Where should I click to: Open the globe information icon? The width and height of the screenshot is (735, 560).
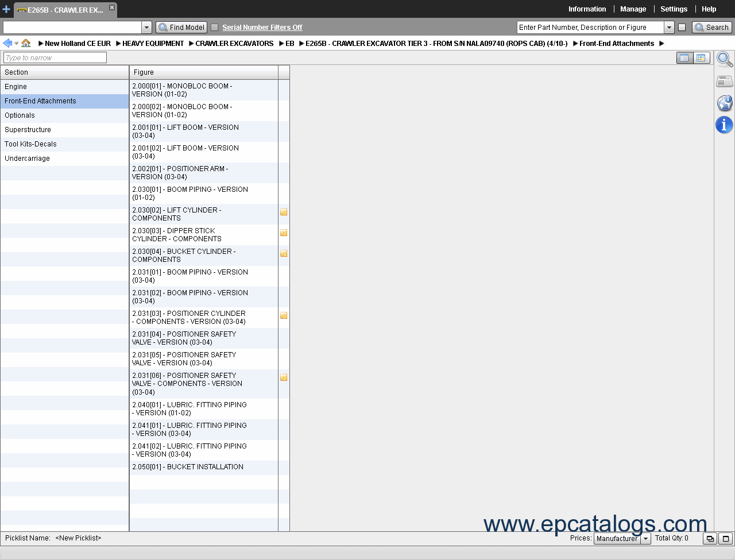coord(725,103)
